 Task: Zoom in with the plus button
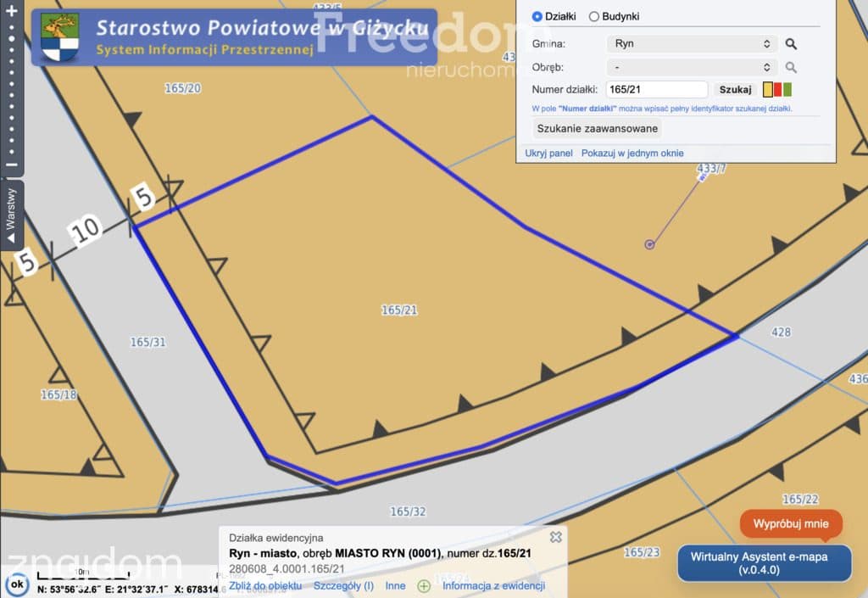click(12, 10)
